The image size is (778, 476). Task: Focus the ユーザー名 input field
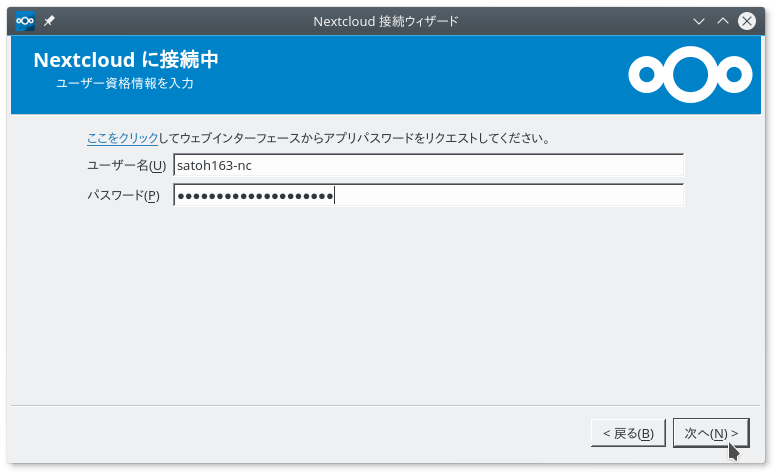(429, 165)
